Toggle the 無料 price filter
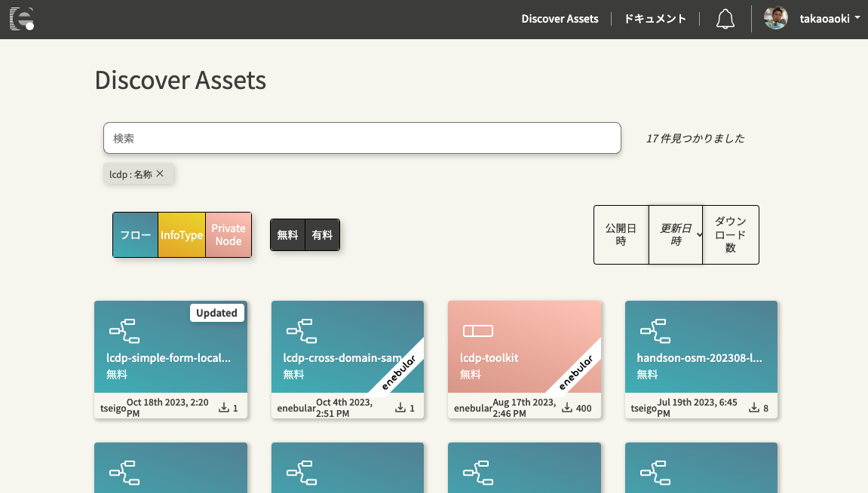868x493 pixels. (x=287, y=235)
